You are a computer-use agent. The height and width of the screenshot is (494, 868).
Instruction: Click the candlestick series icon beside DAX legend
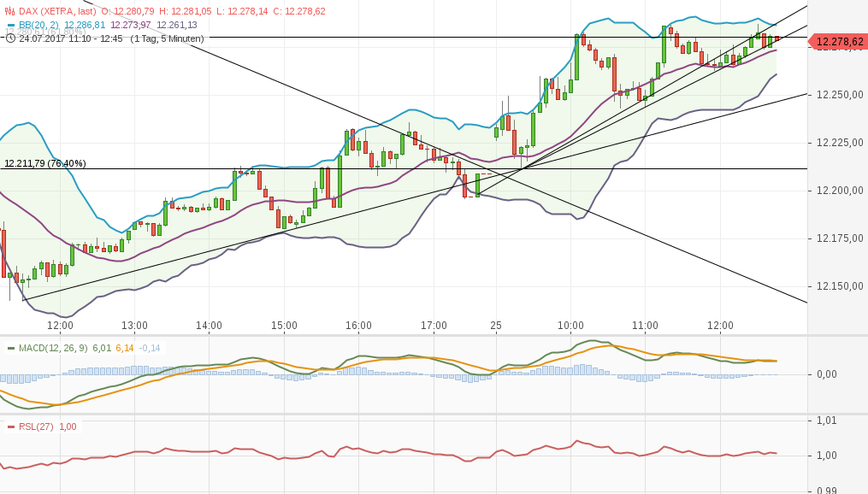9,9
